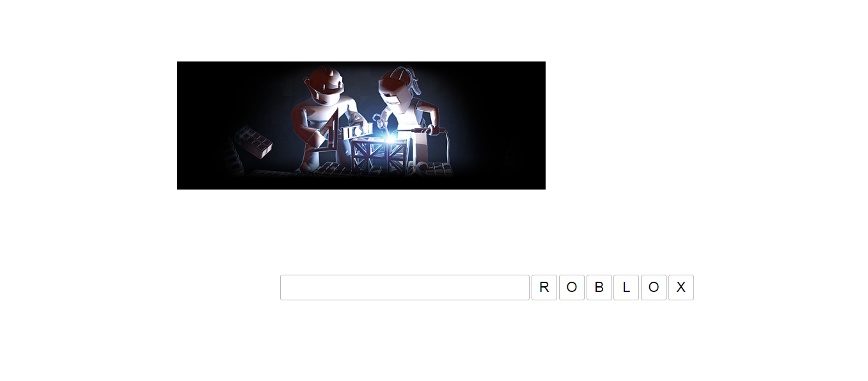Select the O button between R and B

pyautogui.click(x=572, y=288)
